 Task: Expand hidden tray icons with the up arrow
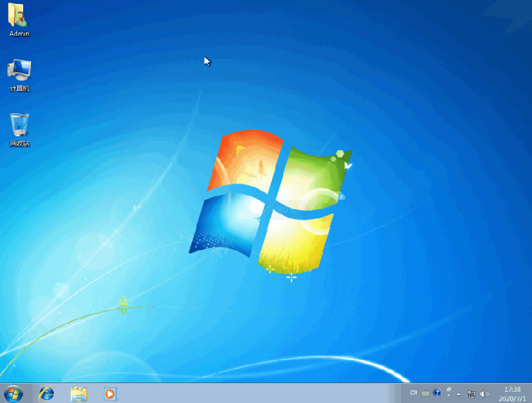pyautogui.click(x=459, y=394)
